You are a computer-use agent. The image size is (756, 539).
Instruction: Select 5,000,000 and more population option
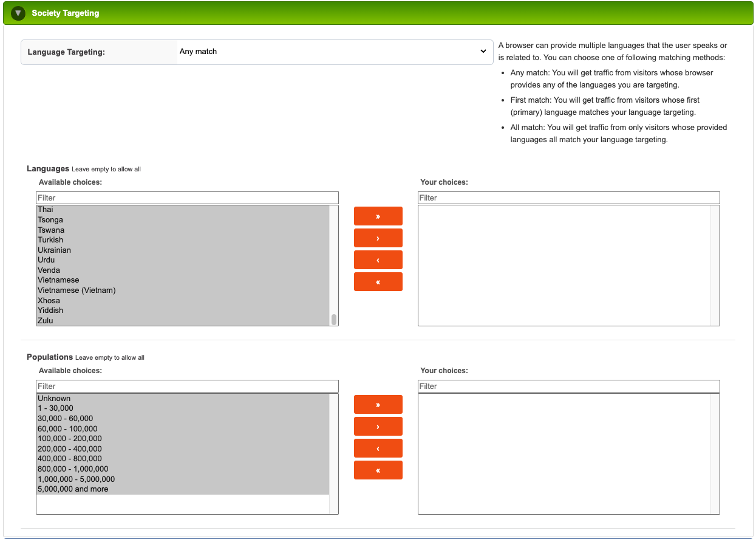click(73, 489)
